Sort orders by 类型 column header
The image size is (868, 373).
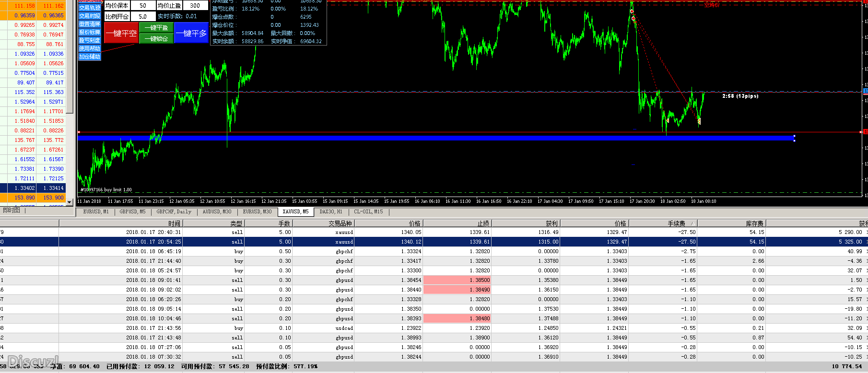coord(213,223)
